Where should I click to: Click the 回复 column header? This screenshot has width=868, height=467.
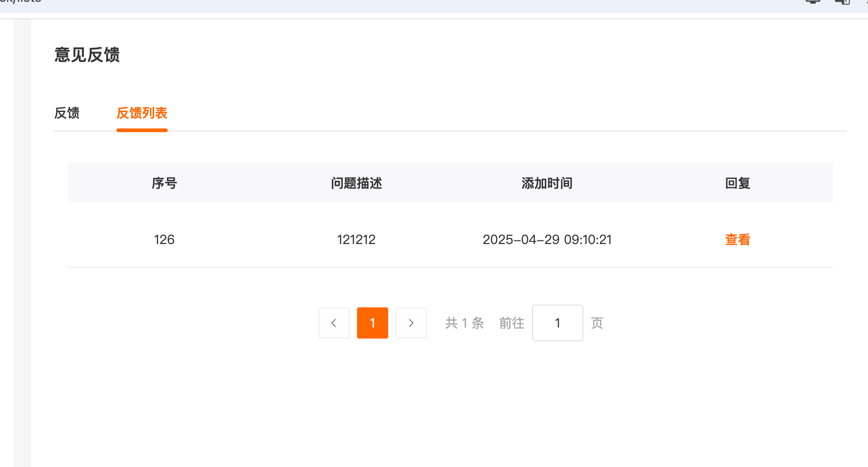(737, 183)
